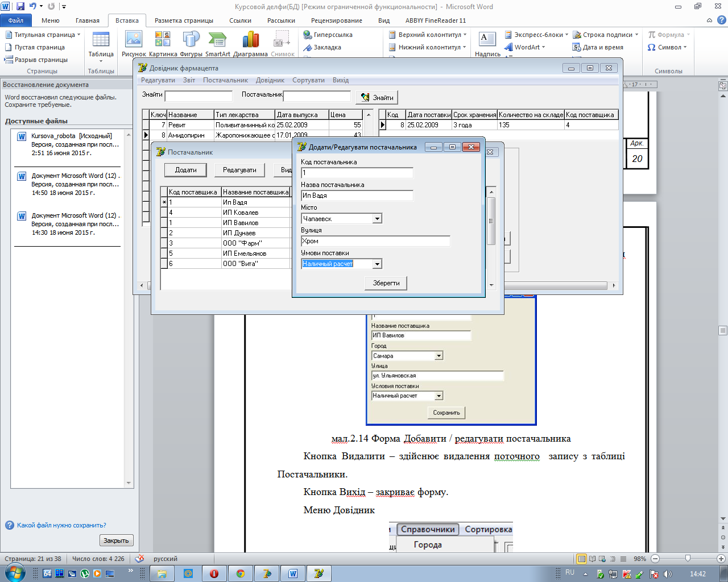Expand the Символ symbol dropdown
Viewport: 728px width, 582px height.
[x=685, y=47]
